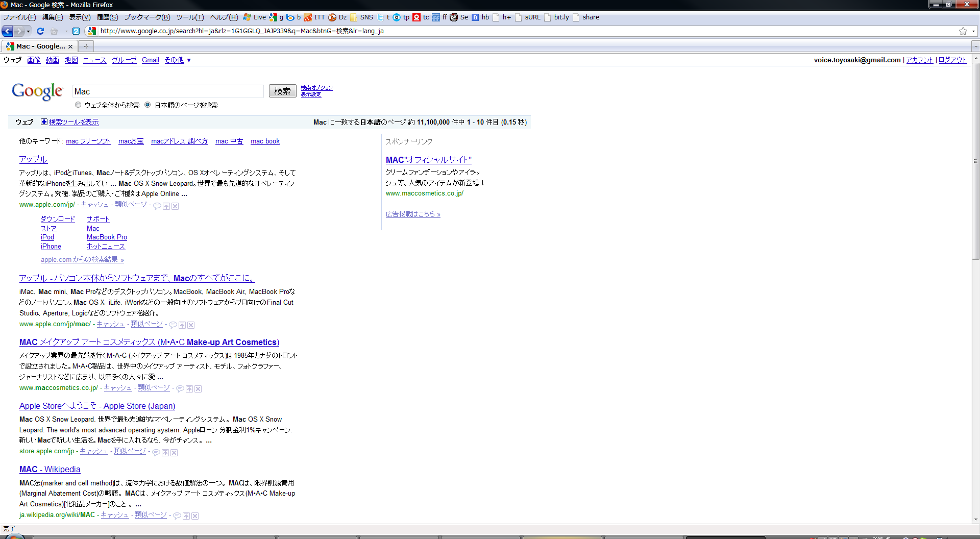This screenshot has height=539, width=980.
Task: Click related keyword mac 中古
Action: point(229,141)
